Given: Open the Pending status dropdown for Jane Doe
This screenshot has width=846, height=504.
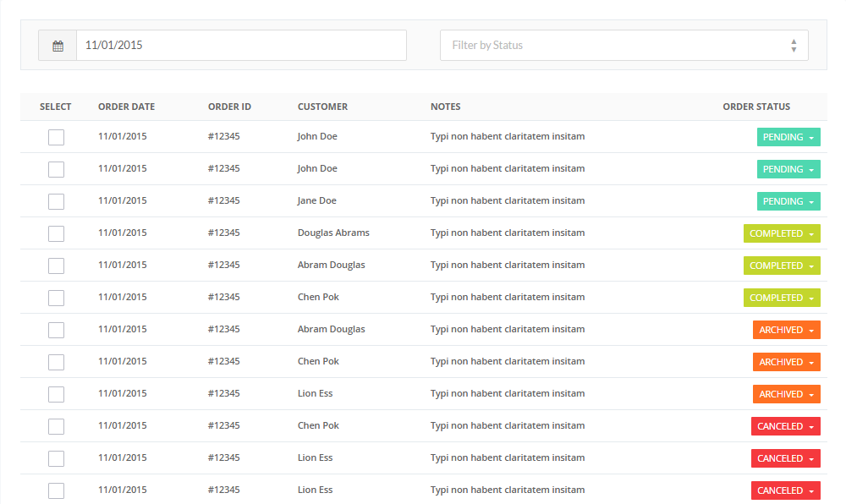Looking at the screenshot, I should tap(788, 201).
